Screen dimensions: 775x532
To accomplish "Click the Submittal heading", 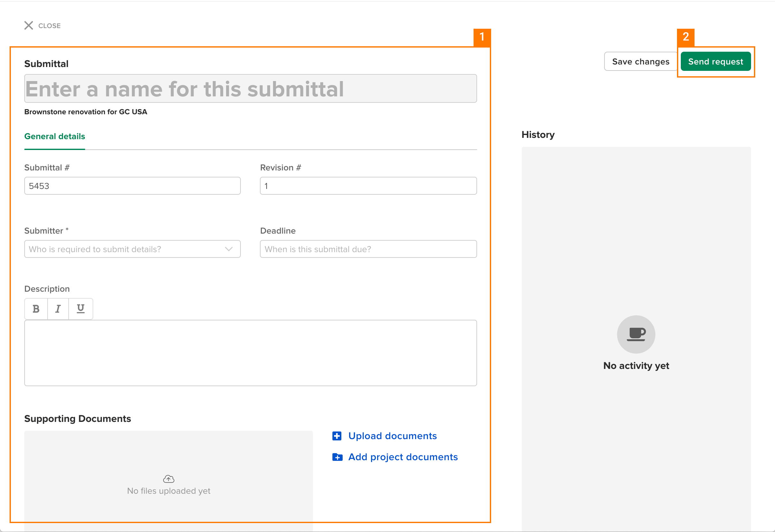I will (x=46, y=64).
